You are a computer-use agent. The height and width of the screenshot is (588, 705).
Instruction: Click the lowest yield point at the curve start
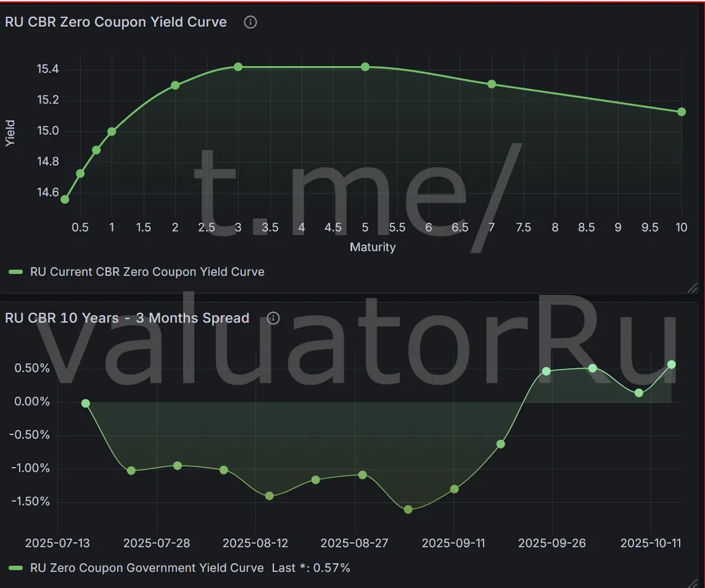click(x=65, y=199)
